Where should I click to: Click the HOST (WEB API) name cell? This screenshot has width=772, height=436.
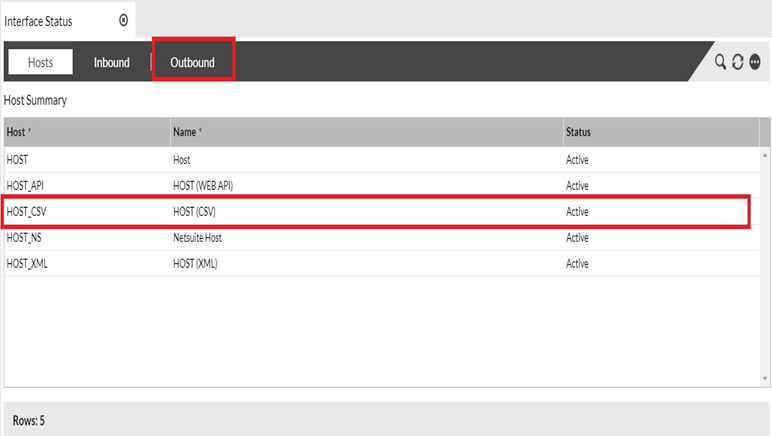(x=203, y=185)
